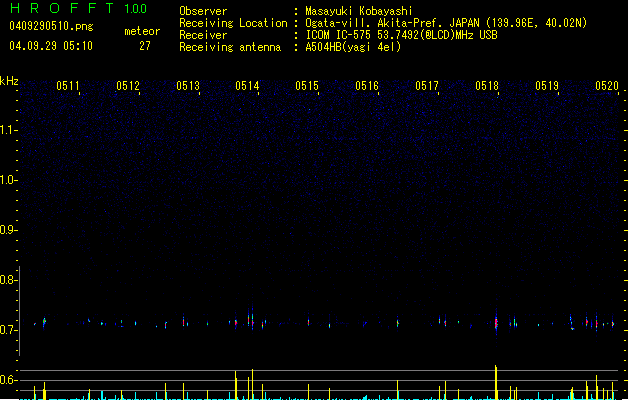Screen dimensions: 629x400
Task: Click the tallest yellow intensity peak near 0518
Action: click(x=496, y=382)
